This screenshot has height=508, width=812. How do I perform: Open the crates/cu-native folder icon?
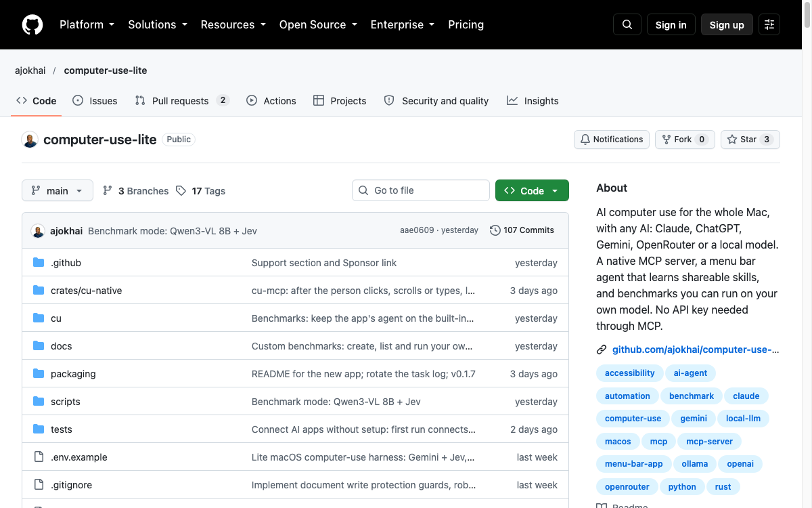click(x=39, y=291)
